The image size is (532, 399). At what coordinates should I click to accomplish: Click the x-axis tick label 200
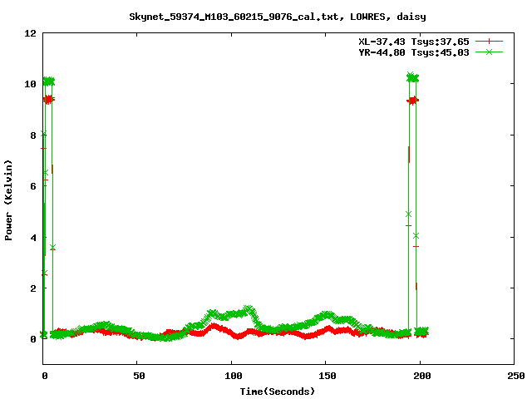(x=422, y=376)
